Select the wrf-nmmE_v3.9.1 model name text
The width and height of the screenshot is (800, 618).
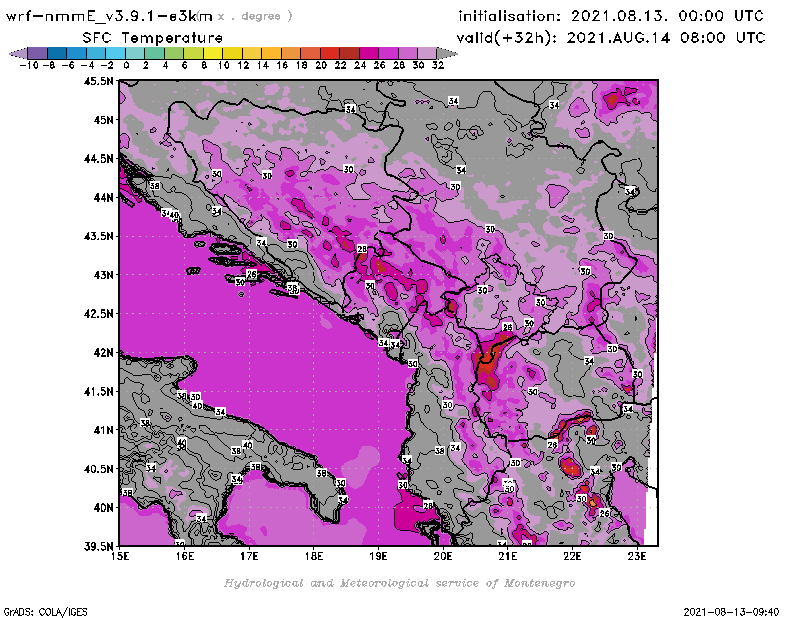click(109, 16)
